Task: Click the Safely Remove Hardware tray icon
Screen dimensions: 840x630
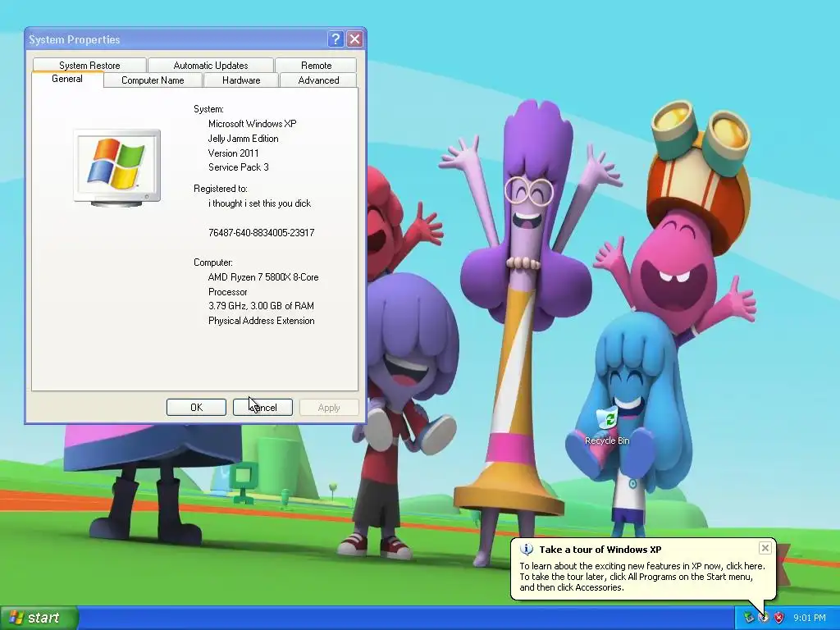Action: coord(749,618)
